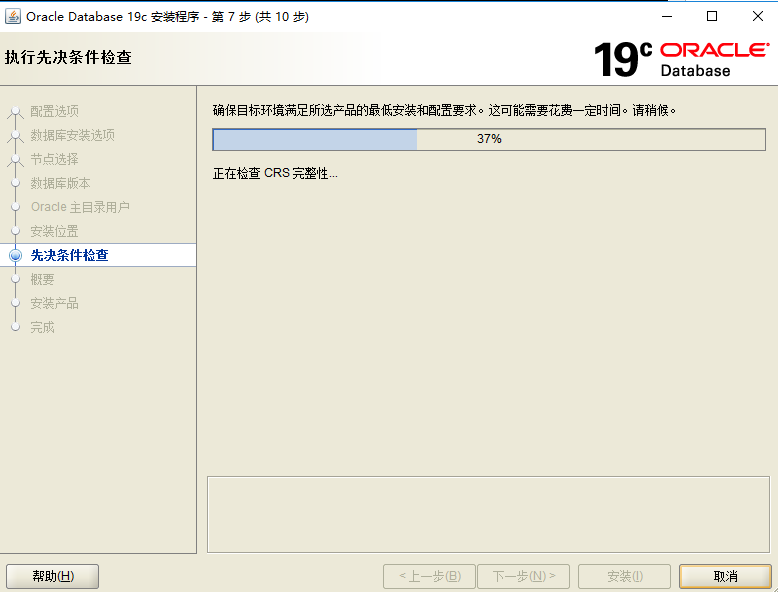
Task: Select the 完成 step
Action: point(42,327)
